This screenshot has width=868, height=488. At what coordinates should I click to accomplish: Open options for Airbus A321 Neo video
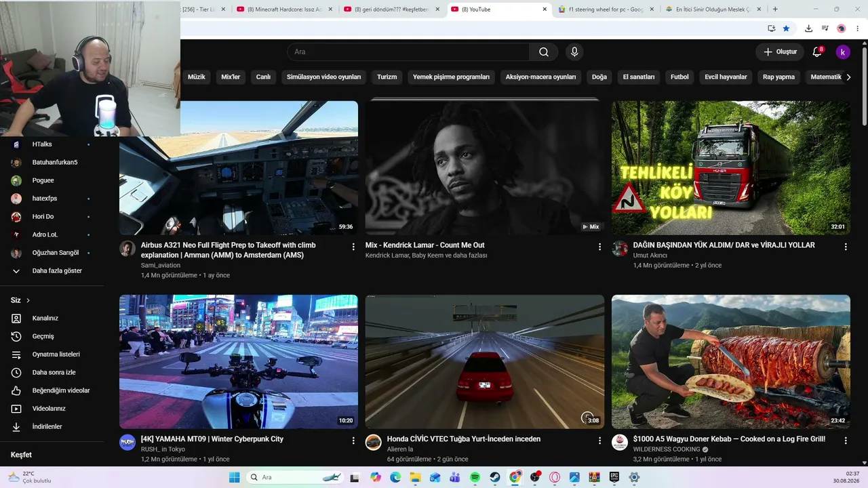click(x=353, y=247)
